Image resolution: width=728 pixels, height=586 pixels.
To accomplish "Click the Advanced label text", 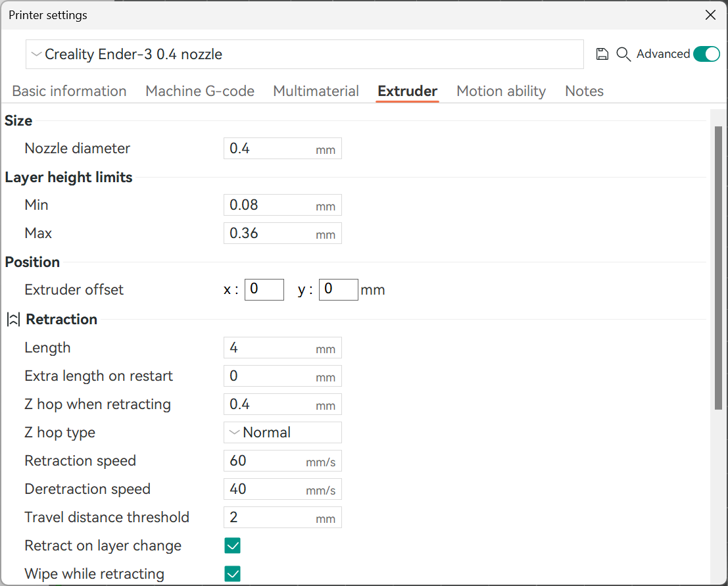I will point(663,54).
